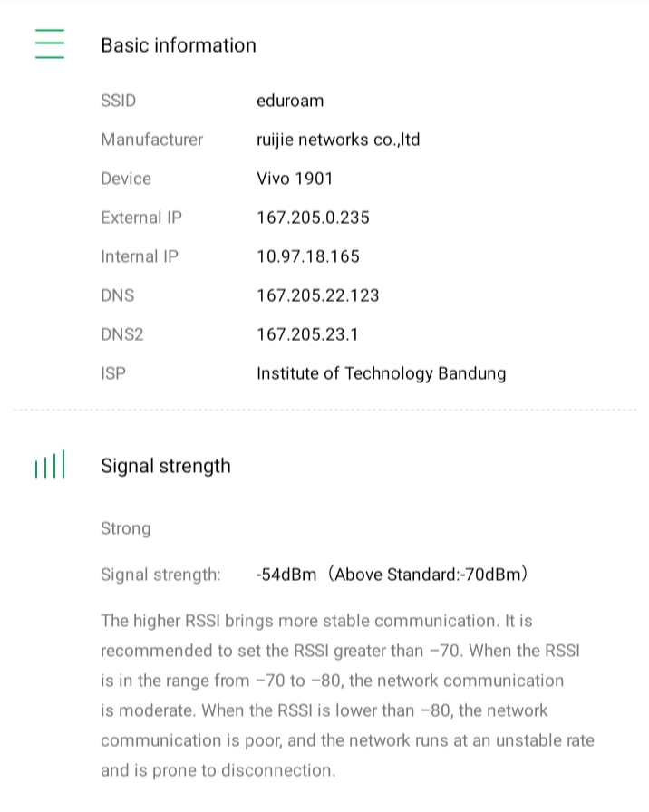This screenshot has height=812, width=649.
Task: Click the ISP field label
Action: [x=112, y=373]
